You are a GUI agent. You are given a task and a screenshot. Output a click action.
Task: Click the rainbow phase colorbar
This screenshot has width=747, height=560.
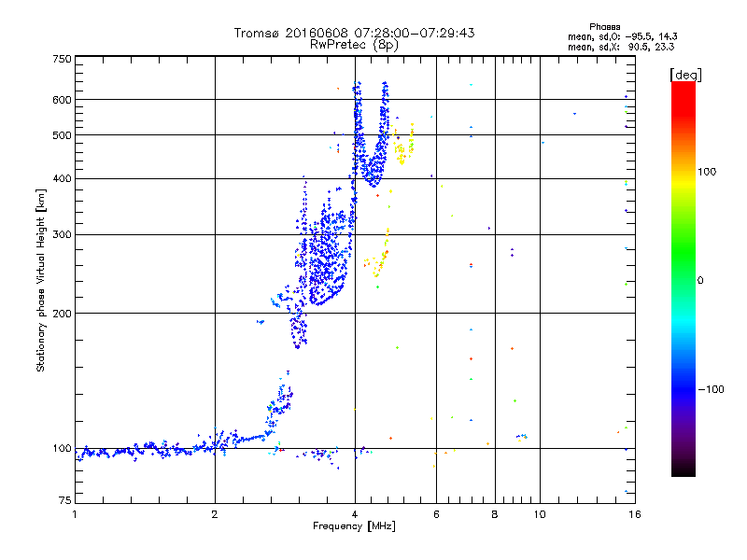[x=684, y=278]
